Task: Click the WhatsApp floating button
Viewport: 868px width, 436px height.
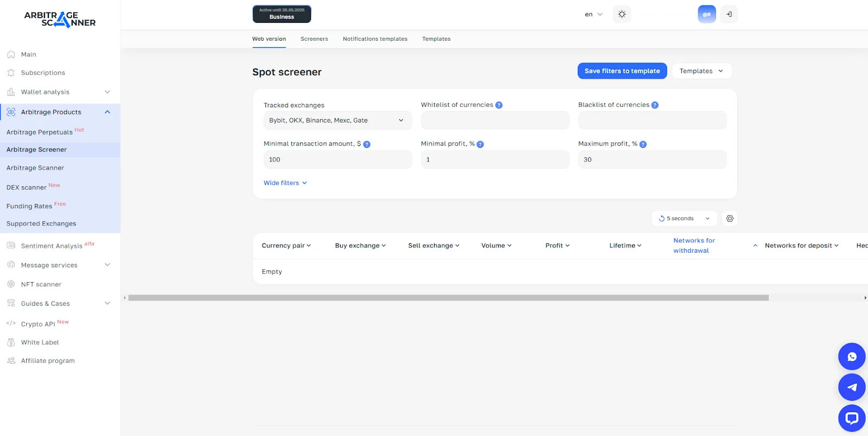Action: click(x=852, y=357)
